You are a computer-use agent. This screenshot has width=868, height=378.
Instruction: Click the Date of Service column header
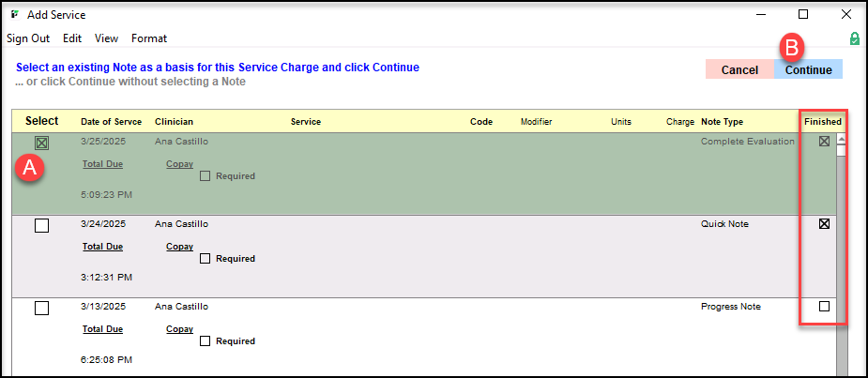click(111, 122)
